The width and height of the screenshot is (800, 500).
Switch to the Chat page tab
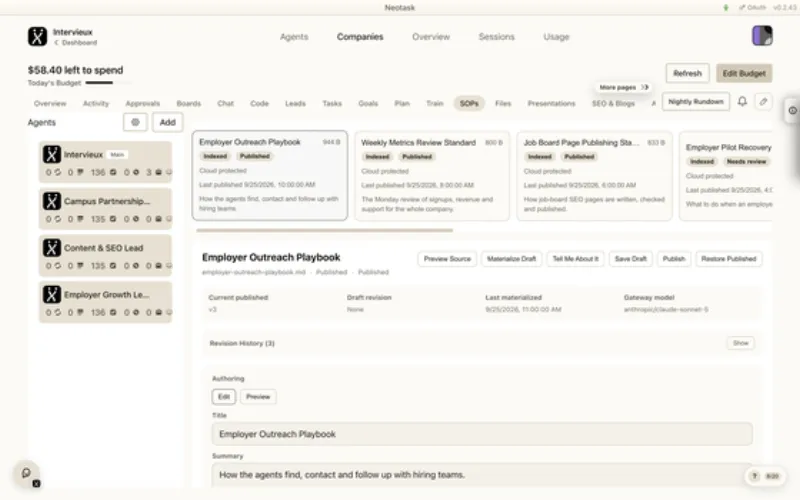point(226,103)
